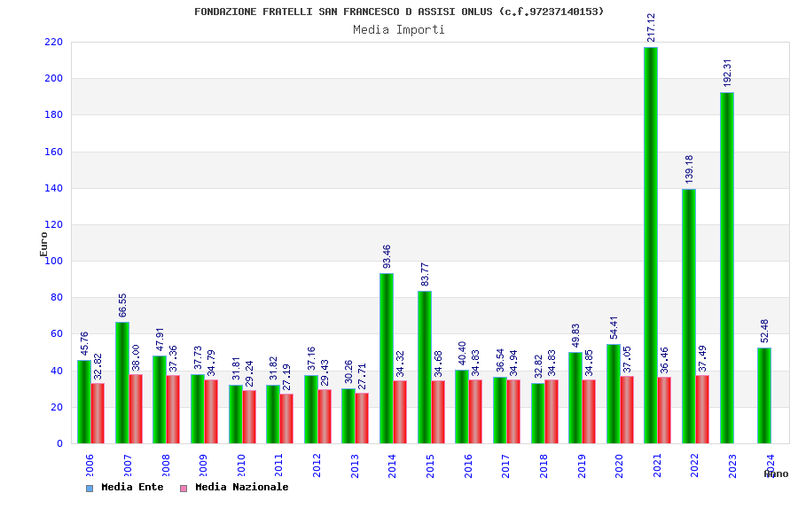This screenshot has height=532, width=798.
Task: Select the red bar labeled 37.49
Action: tap(702, 410)
